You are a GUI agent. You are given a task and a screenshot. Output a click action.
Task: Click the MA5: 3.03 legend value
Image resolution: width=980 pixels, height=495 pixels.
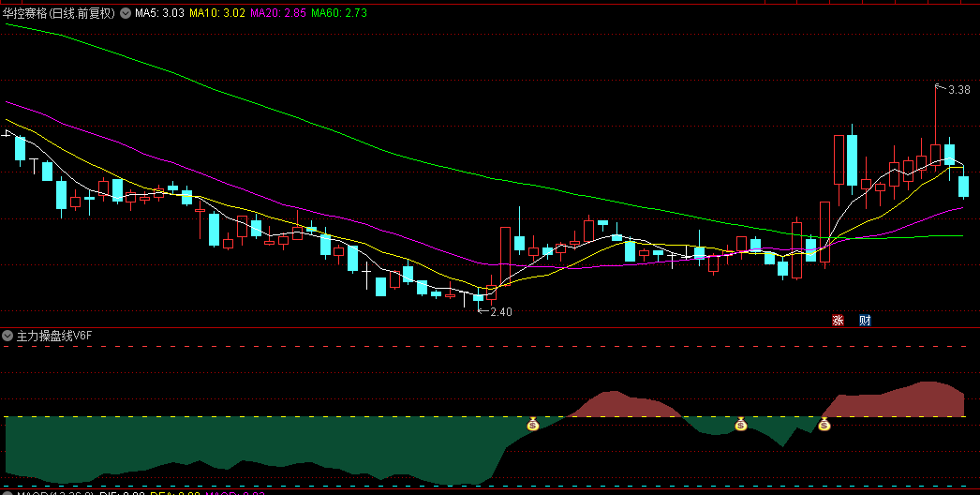[x=159, y=13]
